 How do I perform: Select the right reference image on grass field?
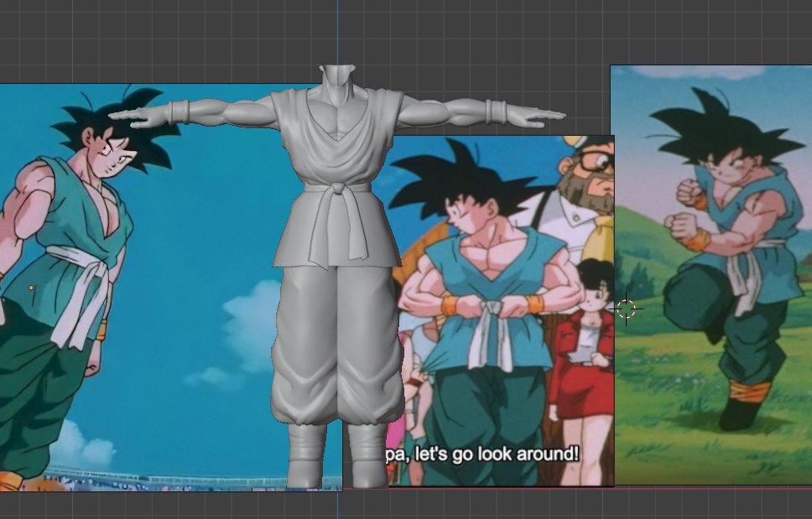(711, 275)
